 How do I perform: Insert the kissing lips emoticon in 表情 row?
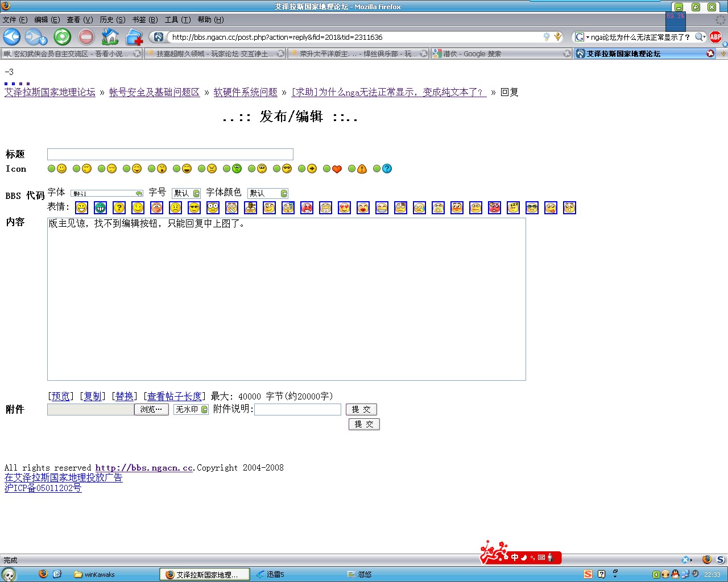[363, 208]
